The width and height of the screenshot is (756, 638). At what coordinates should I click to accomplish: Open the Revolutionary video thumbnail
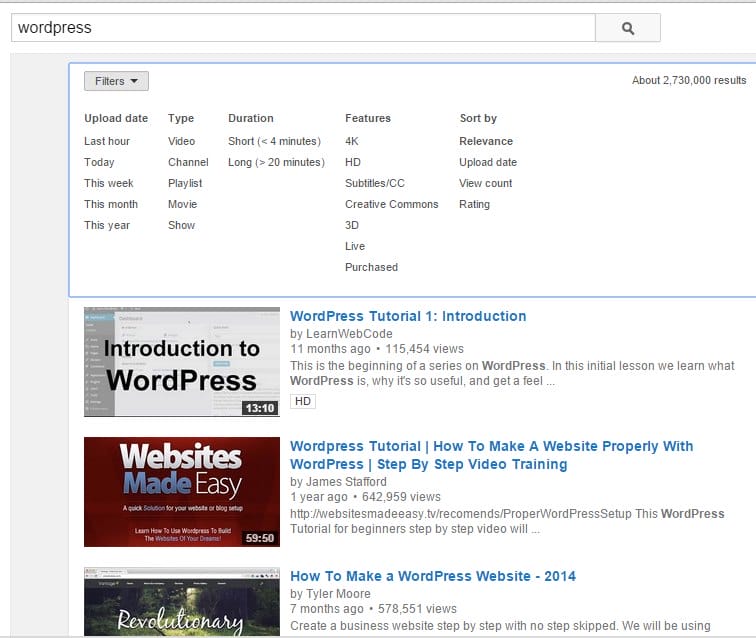coord(182,602)
